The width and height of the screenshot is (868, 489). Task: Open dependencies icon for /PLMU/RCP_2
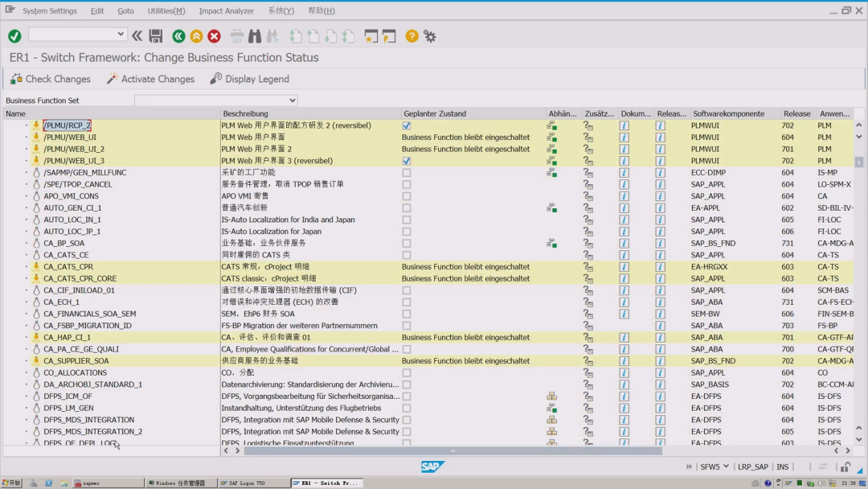point(552,125)
